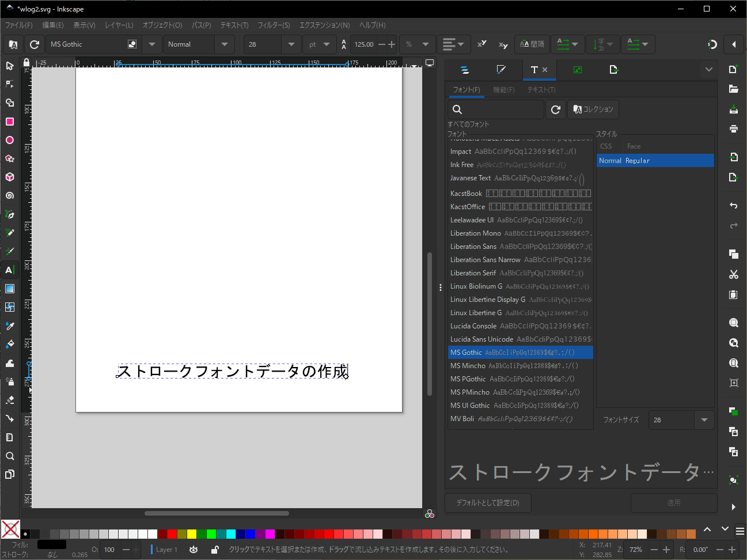This screenshot has height=560, width=747.
Task: Click the Superscript toggle icon
Action: coord(482,44)
